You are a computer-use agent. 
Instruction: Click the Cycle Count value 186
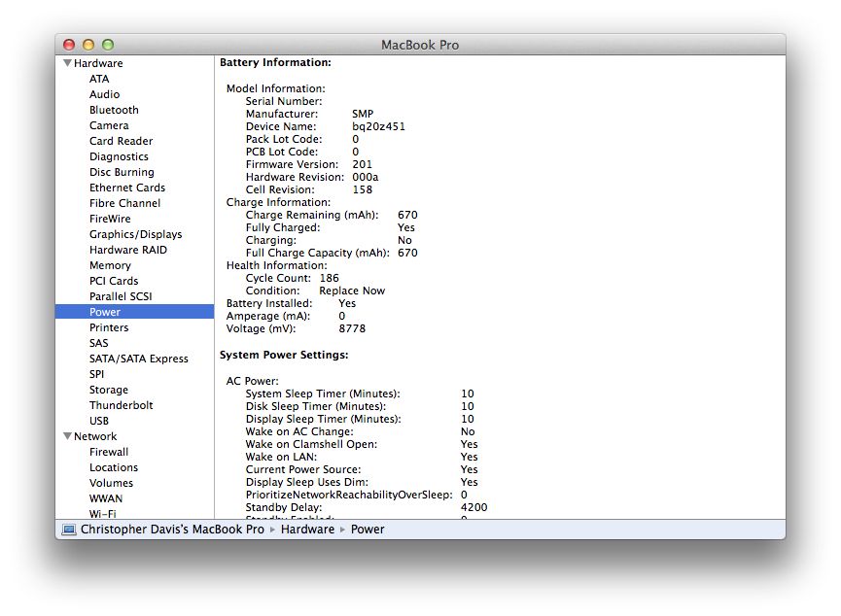[330, 278]
